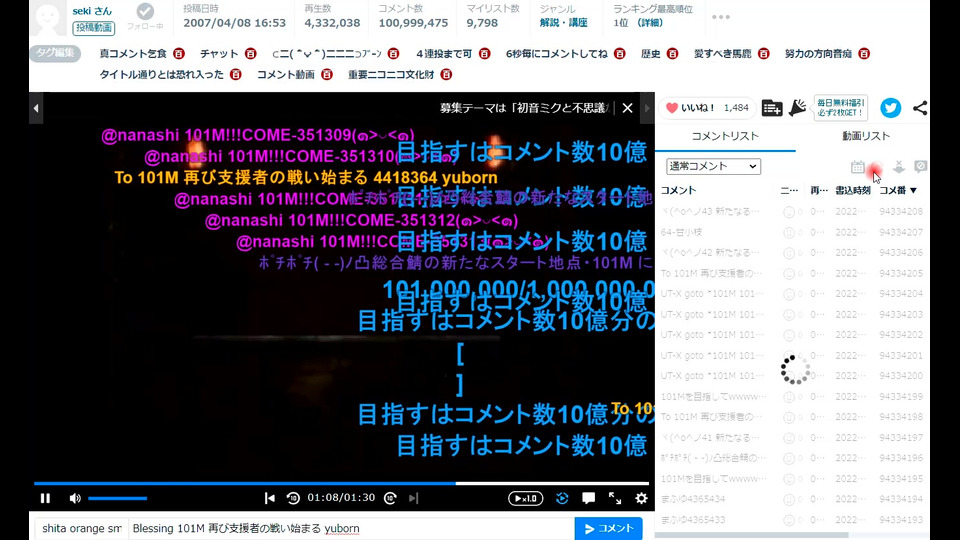This screenshot has width=960, height=540.
Task: Show next announcement arrow
Action: tap(647, 108)
